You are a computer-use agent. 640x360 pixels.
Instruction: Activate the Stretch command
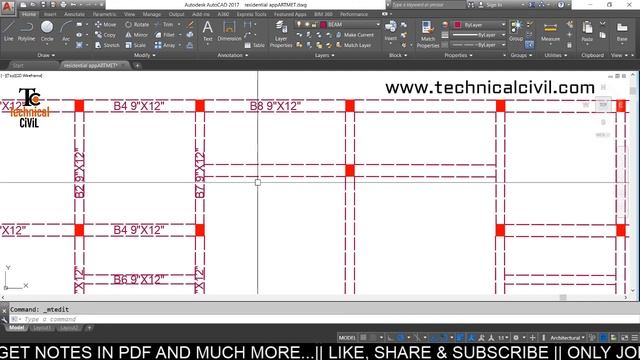coord(107,45)
